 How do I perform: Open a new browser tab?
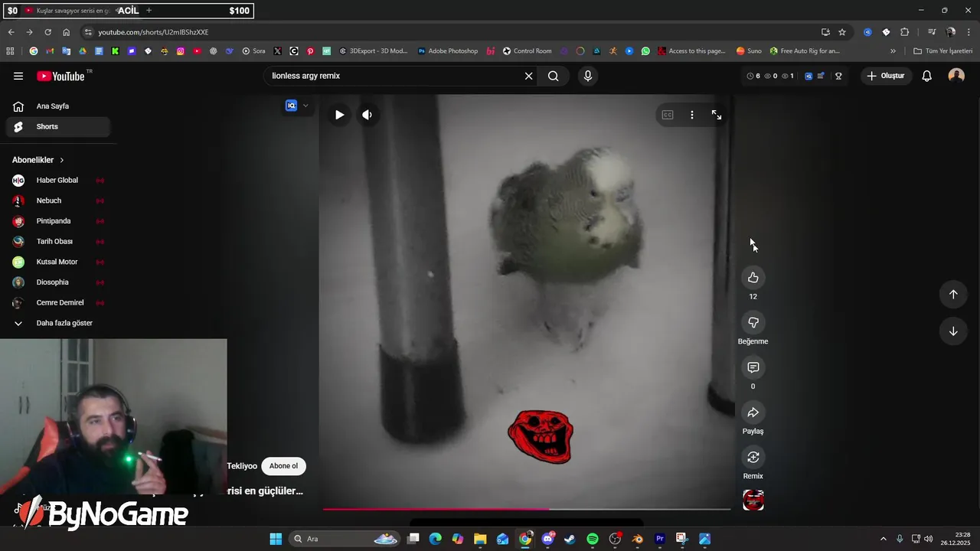point(149,11)
